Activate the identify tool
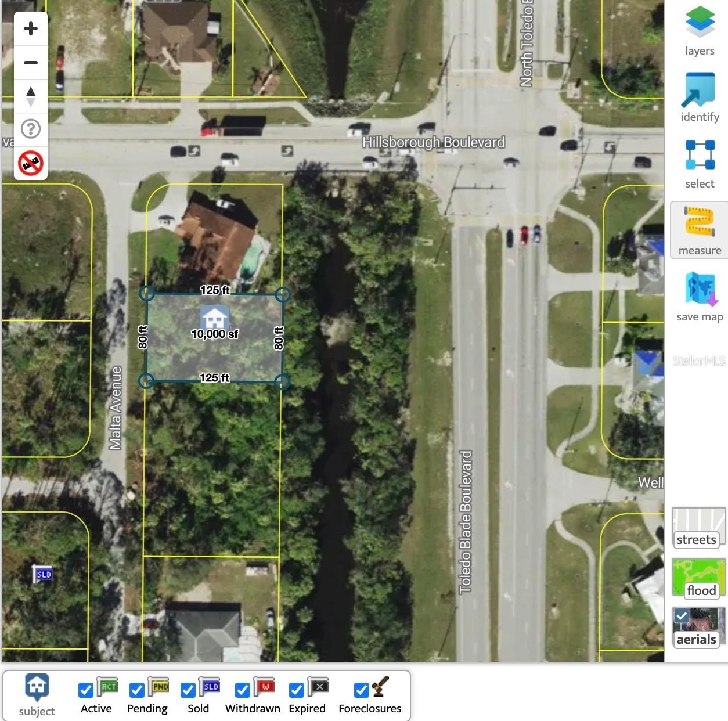The image size is (728, 721). pos(700,97)
